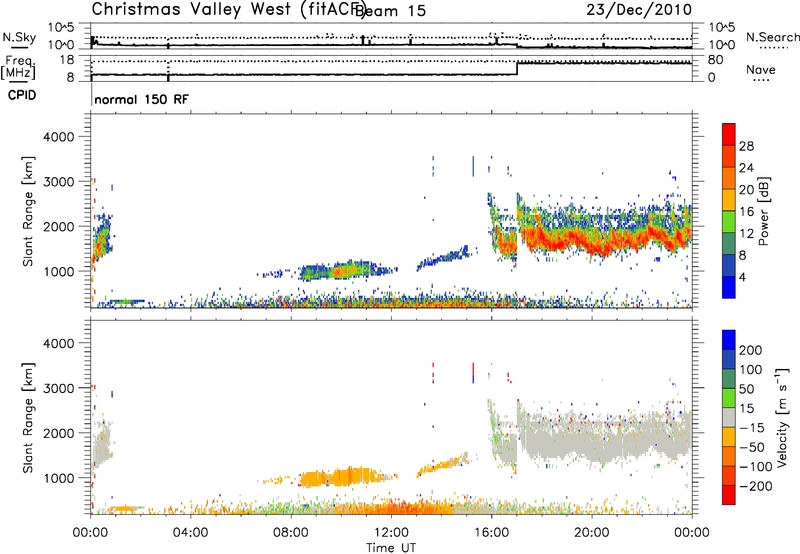Click 'Slant Range [km]' label of power panel
Screen dimensions: 800x554
click(x=28, y=212)
